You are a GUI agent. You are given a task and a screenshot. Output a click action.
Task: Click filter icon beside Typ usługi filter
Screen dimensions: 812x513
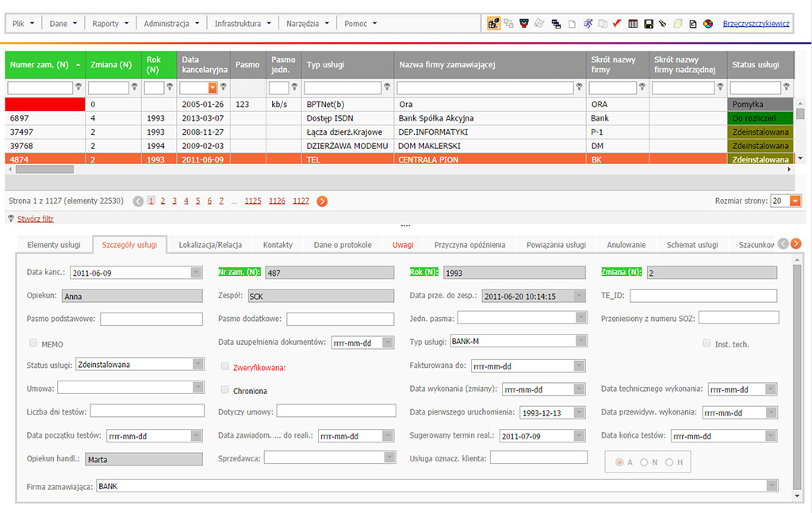(x=387, y=87)
